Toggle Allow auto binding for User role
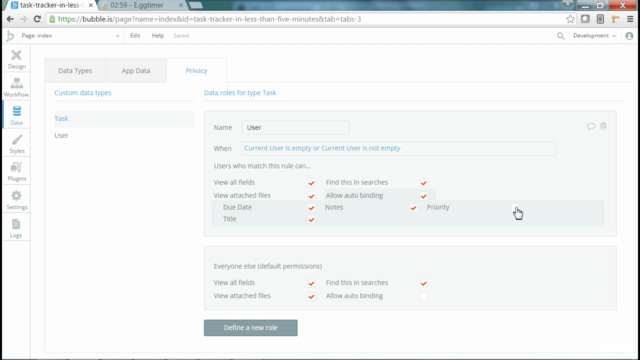 click(424, 196)
